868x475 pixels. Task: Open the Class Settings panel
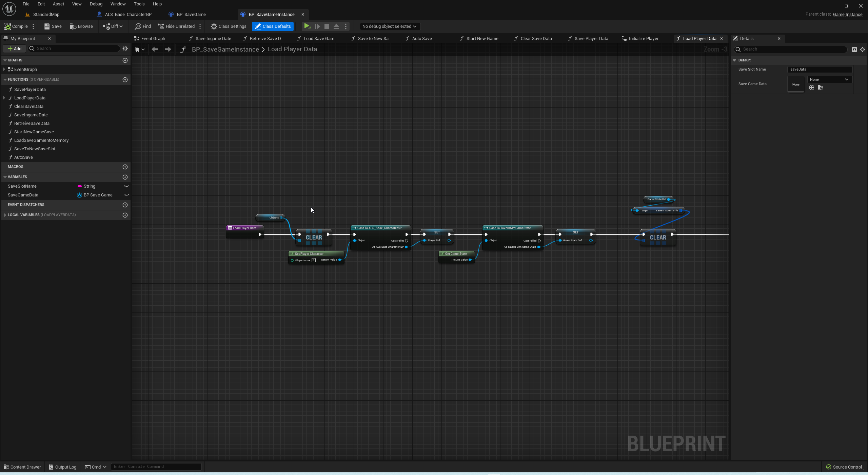(229, 26)
